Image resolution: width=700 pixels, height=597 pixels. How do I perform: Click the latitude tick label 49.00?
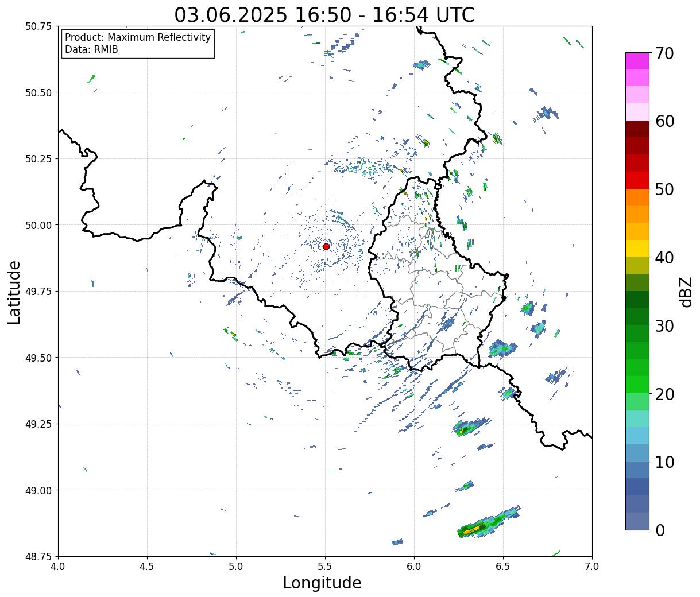click(x=38, y=490)
